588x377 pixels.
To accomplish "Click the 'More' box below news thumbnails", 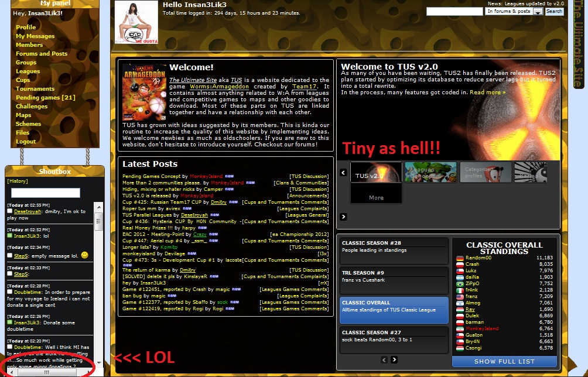I will click(376, 194).
